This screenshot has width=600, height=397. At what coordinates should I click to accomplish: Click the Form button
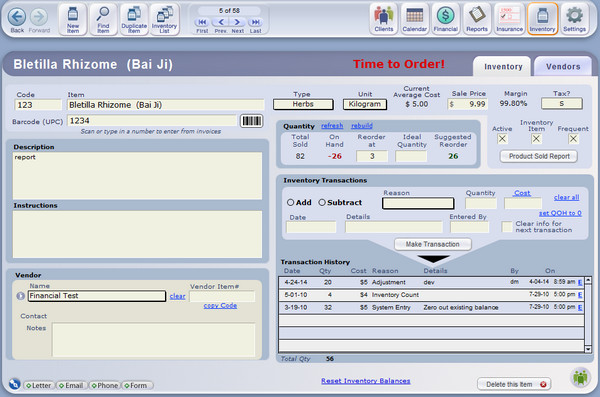(x=137, y=386)
